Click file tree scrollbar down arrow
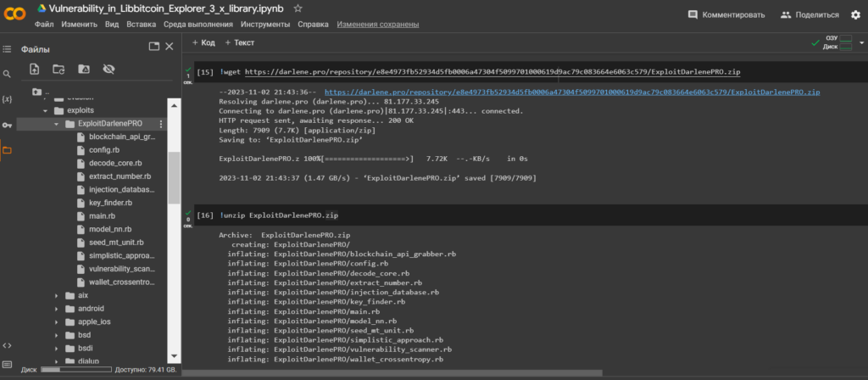This screenshot has height=380, width=868. point(175,356)
